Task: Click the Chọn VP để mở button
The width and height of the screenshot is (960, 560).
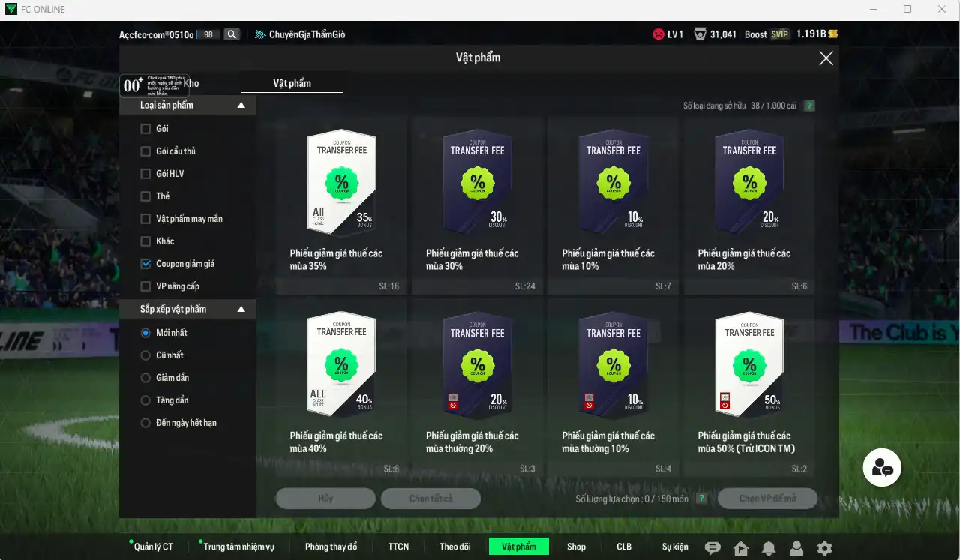Action: [767, 499]
